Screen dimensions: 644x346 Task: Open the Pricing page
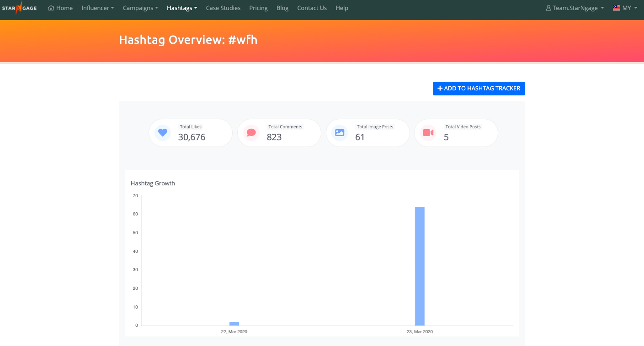pyautogui.click(x=258, y=8)
